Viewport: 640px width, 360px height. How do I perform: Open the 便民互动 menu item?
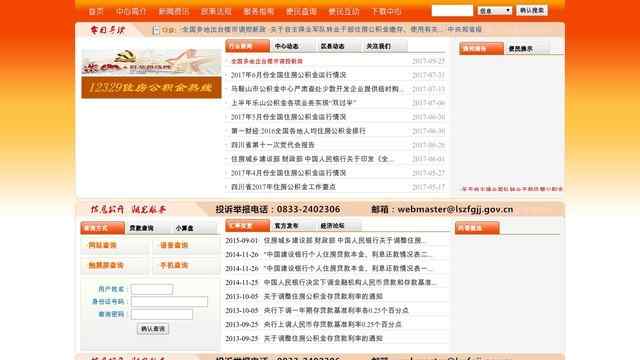344,12
